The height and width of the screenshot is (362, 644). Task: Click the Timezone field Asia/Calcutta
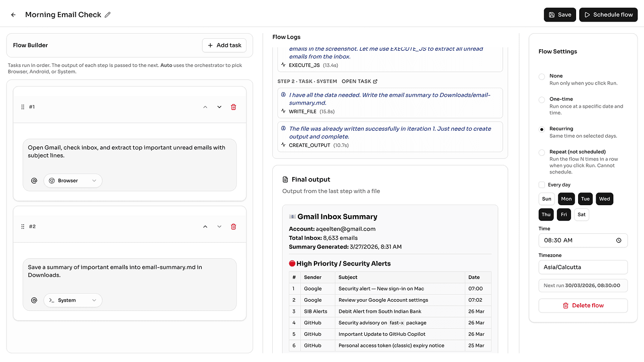[x=583, y=267]
